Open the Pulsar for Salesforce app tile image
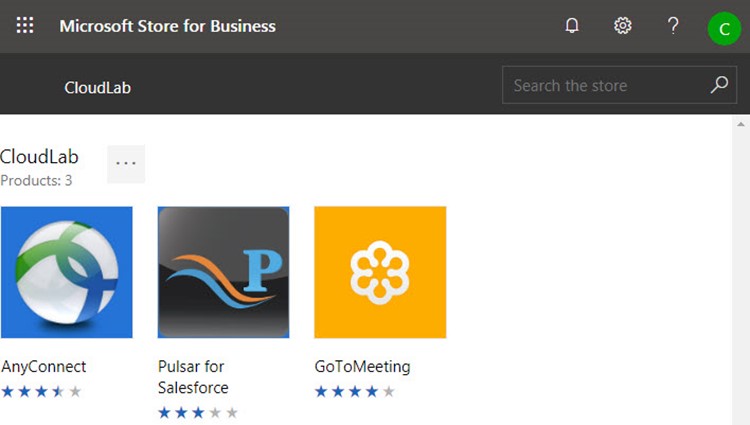 pyautogui.click(x=224, y=272)
